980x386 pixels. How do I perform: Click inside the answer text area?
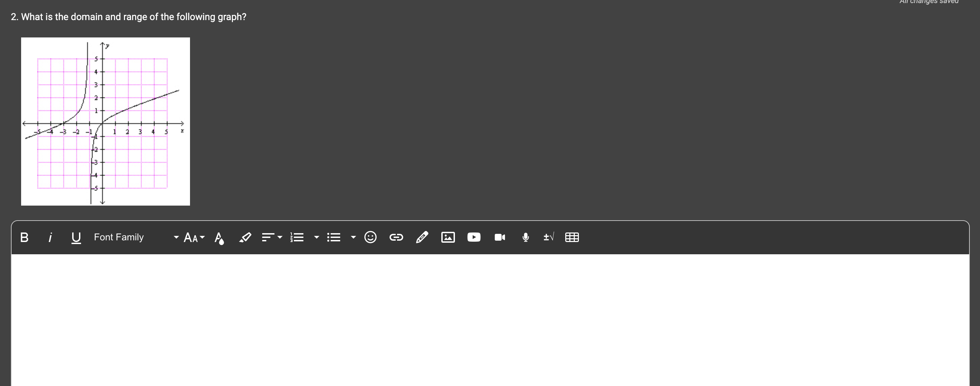490,319
